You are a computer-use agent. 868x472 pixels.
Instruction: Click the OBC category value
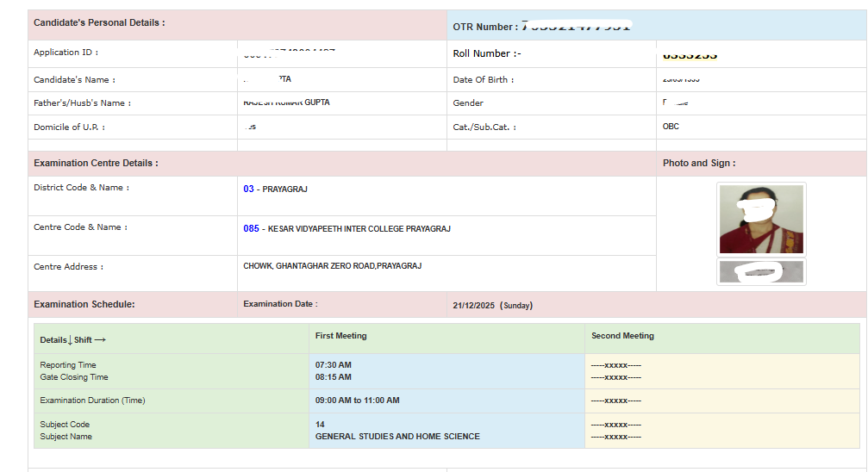click(x=671, y=127)
